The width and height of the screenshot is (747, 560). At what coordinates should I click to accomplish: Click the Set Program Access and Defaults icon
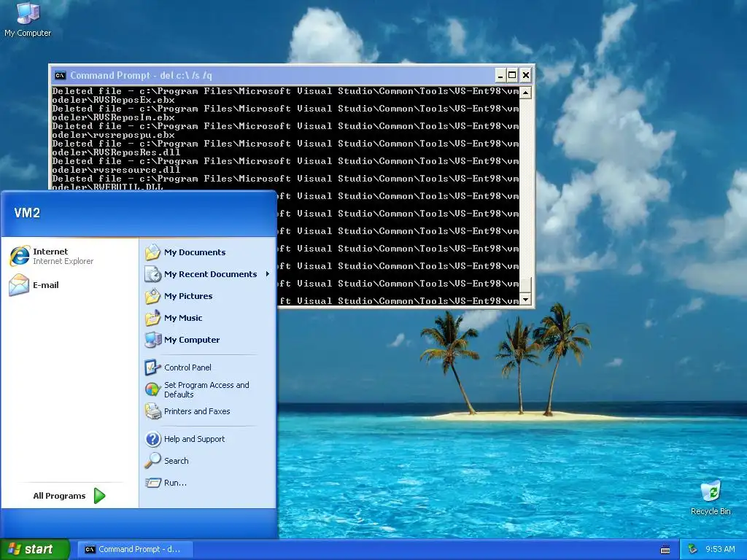153,389
